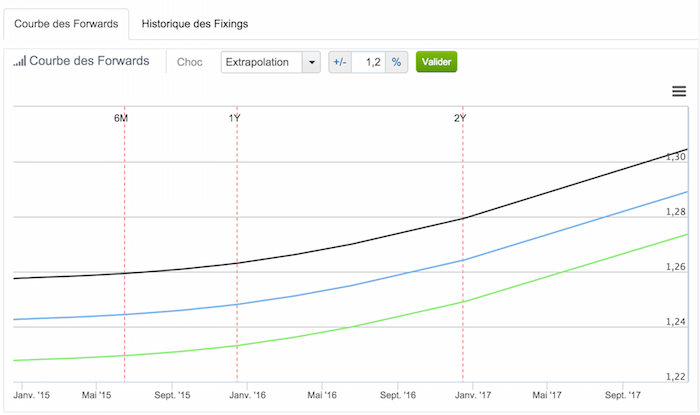Viewport: 700px width, 415px height.
Task: Click the 1,30 y-axis value label
Action: tap(675, 157)
